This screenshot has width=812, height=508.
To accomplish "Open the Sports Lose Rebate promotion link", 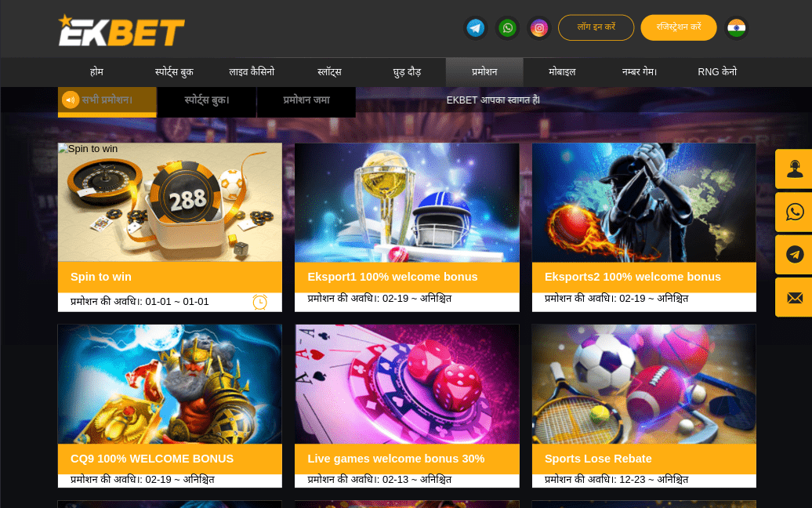I will click(x=598, y=459).
